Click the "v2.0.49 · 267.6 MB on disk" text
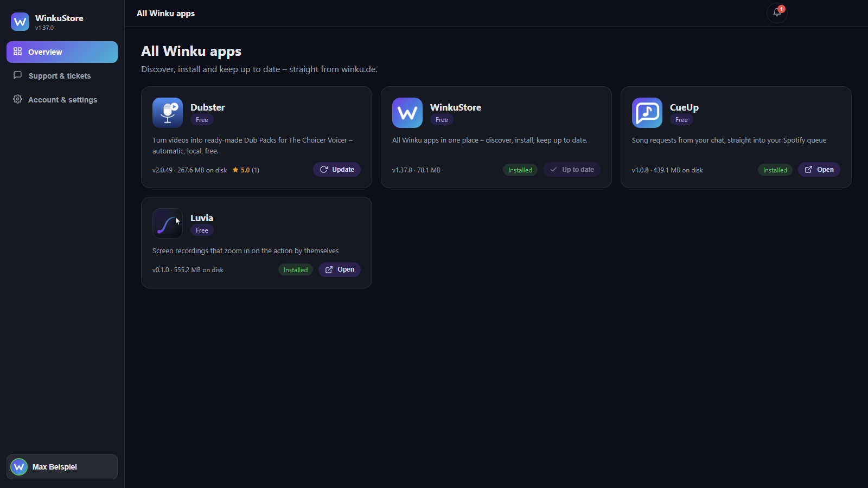868x488 pixels. click(190, 170)
